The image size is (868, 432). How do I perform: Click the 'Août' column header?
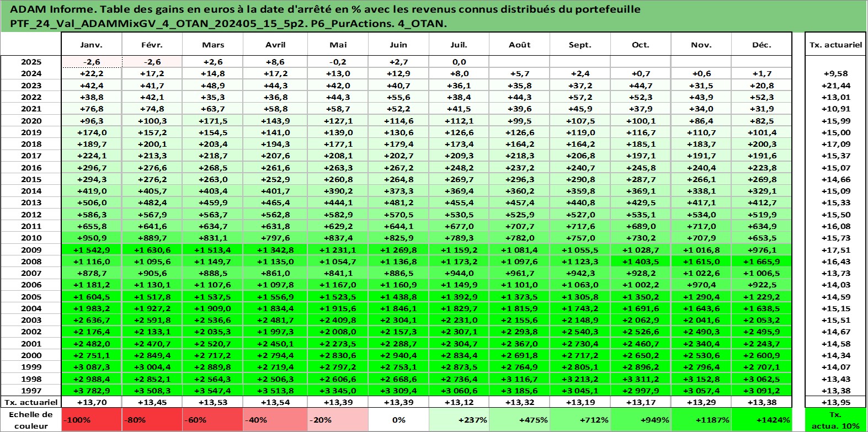tap(520, 45)
